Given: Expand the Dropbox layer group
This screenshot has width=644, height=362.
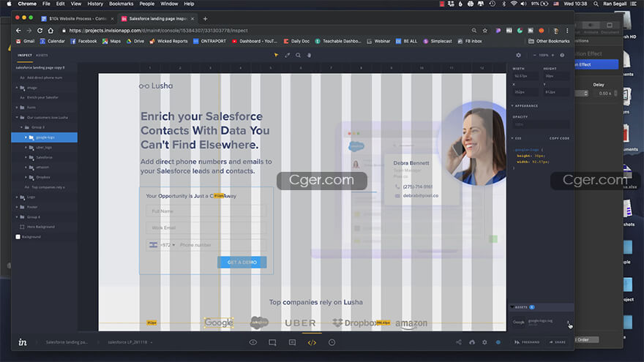Looking at the screenshot, I should [26, 177].
